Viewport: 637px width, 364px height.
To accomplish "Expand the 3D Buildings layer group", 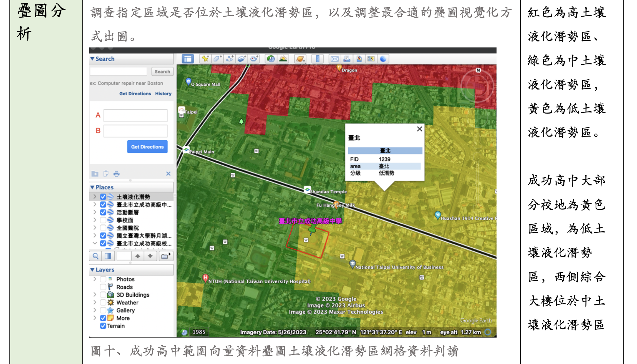I will coord(95,295).
